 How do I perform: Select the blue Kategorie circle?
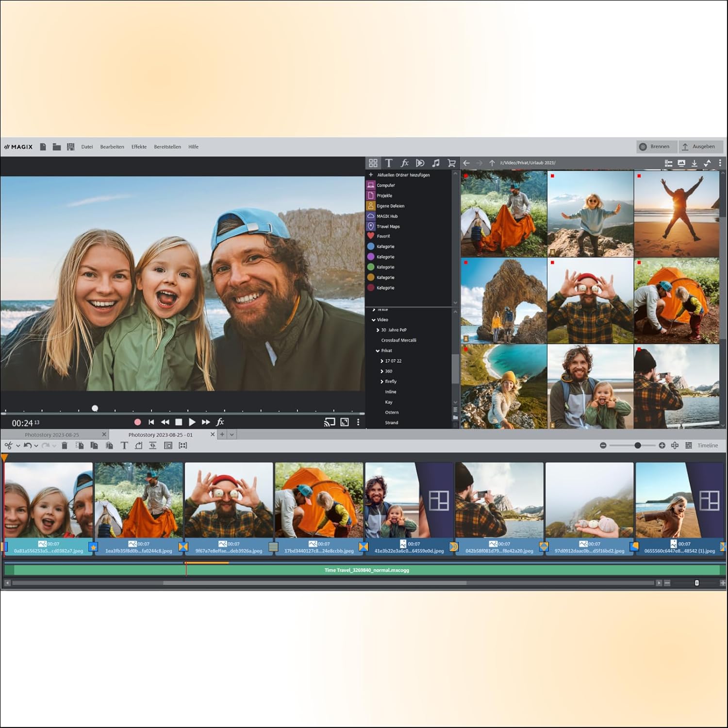pyautogui.click(x=371, y=247)
